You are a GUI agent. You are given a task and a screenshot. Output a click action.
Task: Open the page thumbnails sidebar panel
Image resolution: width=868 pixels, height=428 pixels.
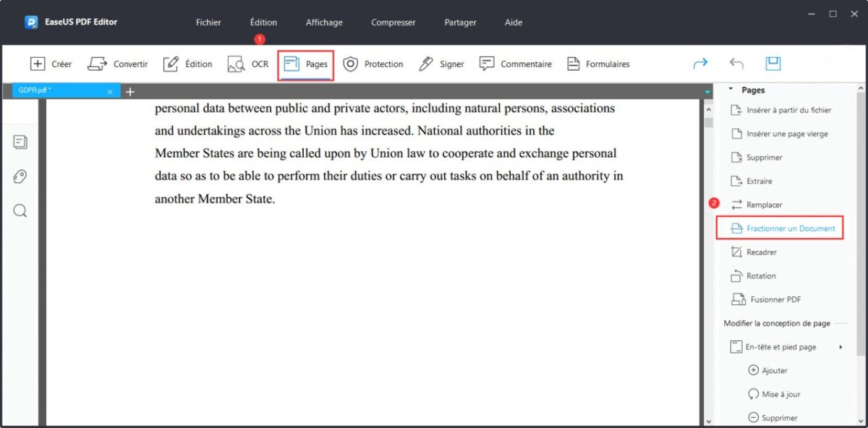tap(20, 142)
